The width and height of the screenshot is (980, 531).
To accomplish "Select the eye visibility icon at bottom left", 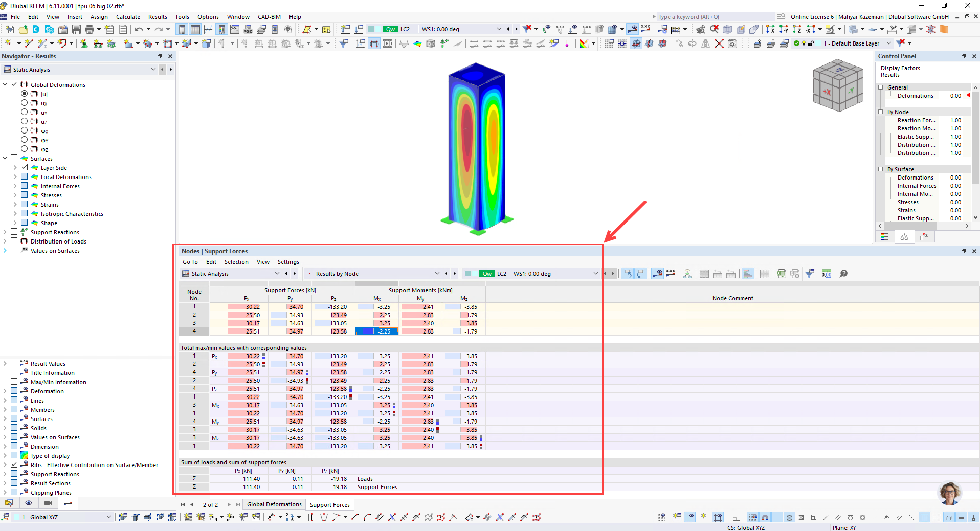I will (29, 503).
